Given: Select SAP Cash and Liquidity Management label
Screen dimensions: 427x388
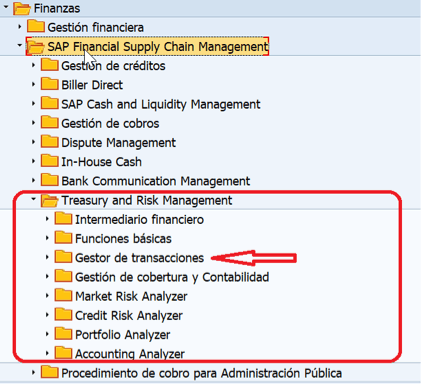Looking at the screenshot, I should 161,104.
